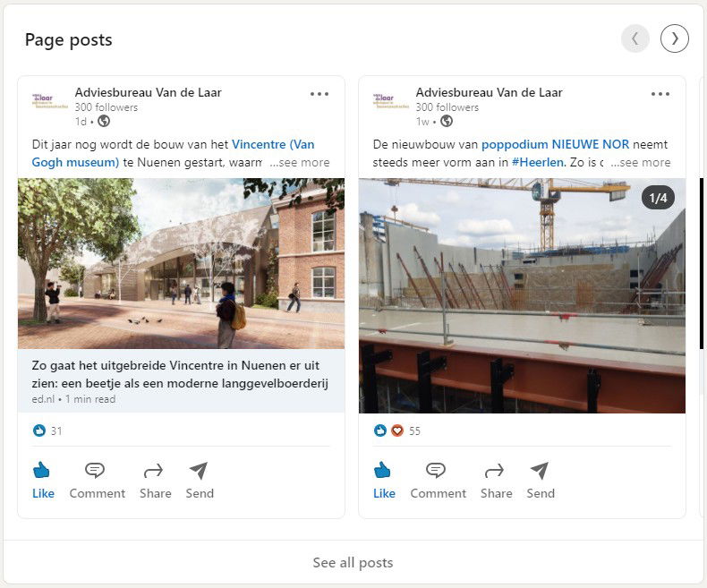Screen dimensions: 707x588
Task: Click the Page posts heading
Action: 69,39
